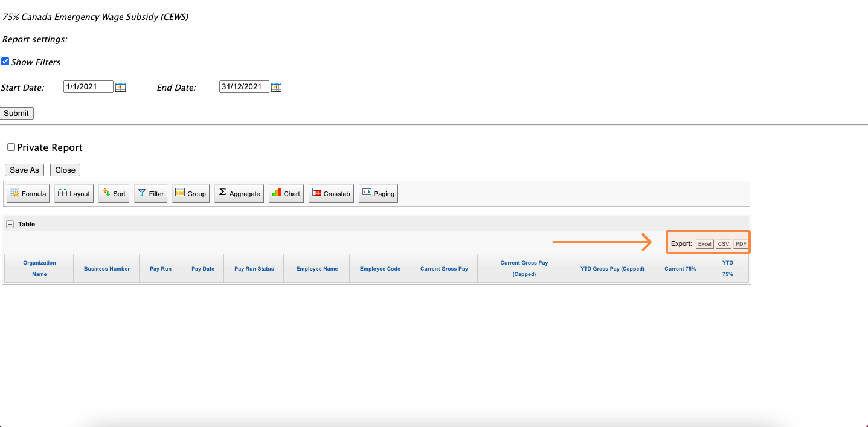Open the Aggregate tool
This screenshot has width=868, height=427.
tap(239, 194)
